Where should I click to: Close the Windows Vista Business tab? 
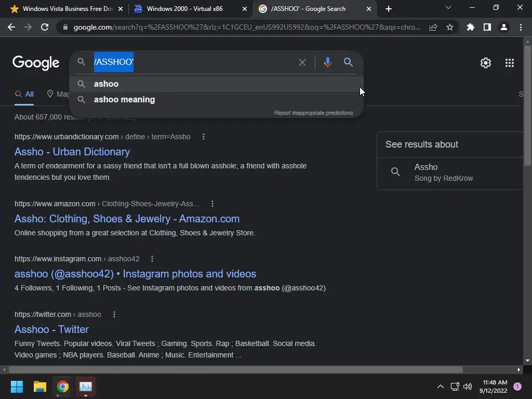pos(121,9)
